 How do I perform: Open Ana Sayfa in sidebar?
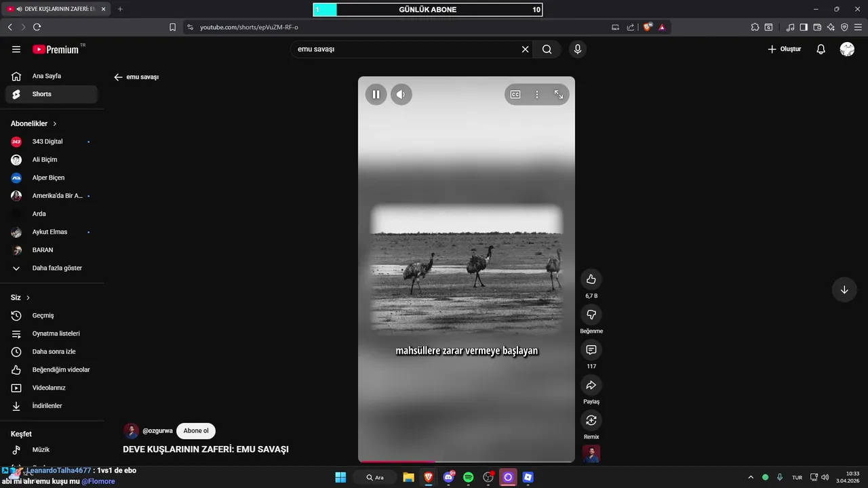(52, 76)
